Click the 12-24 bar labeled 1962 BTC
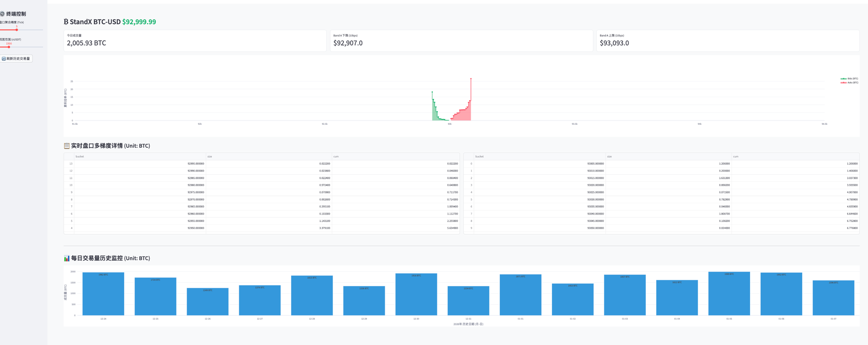 click(x=103, y=294)
